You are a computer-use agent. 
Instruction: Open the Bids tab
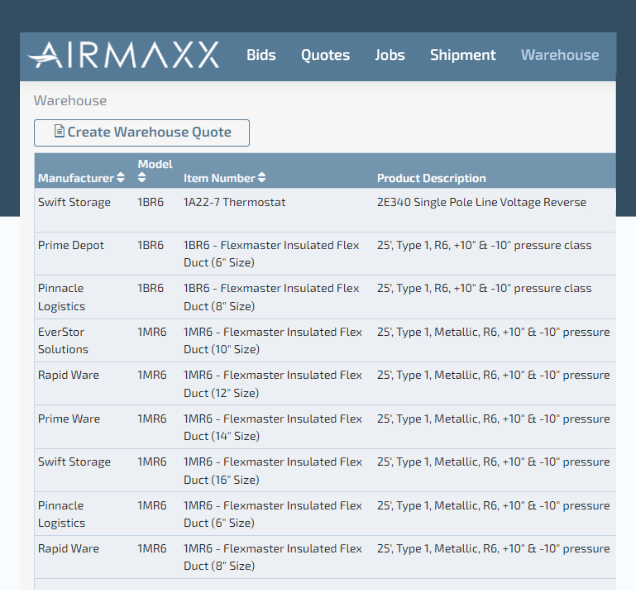pyautogui.click(x=261, y=55)
